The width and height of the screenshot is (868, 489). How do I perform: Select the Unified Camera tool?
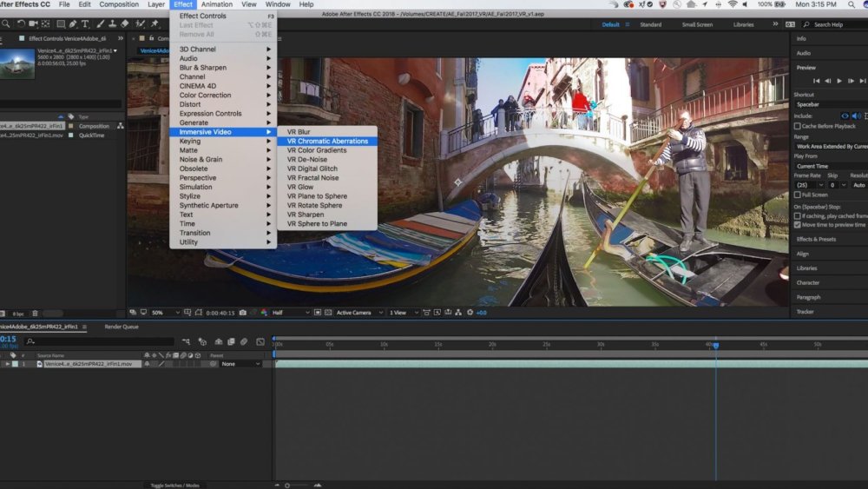[33, 23]
